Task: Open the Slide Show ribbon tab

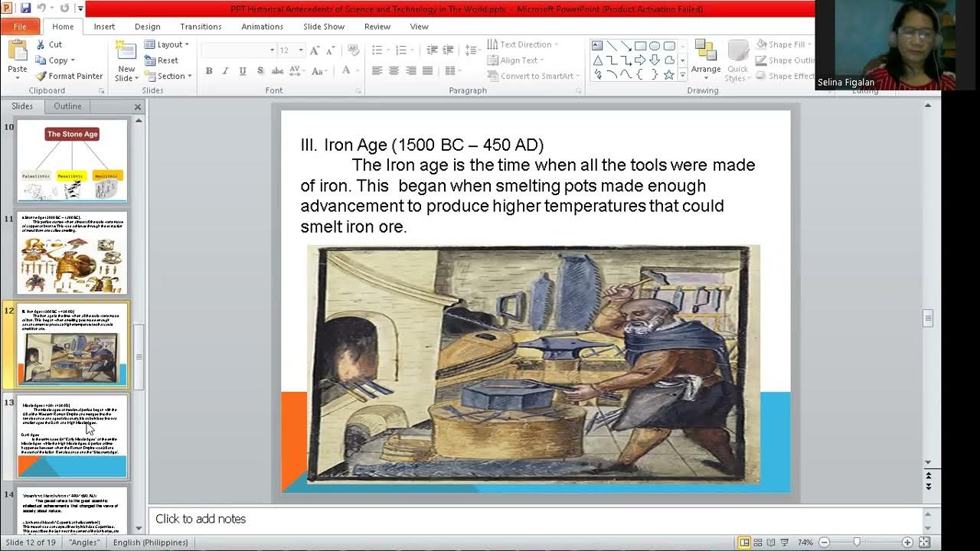Action: (x=324, y=26)
